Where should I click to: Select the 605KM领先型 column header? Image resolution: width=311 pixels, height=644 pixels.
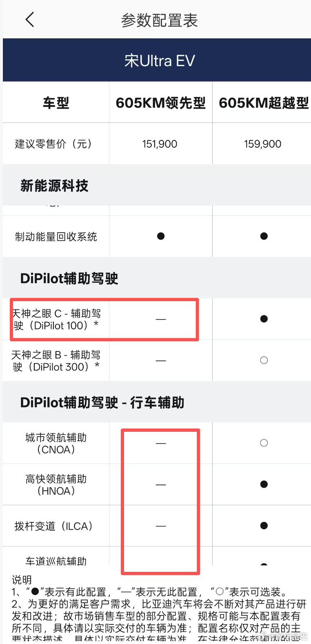[160, 102]
